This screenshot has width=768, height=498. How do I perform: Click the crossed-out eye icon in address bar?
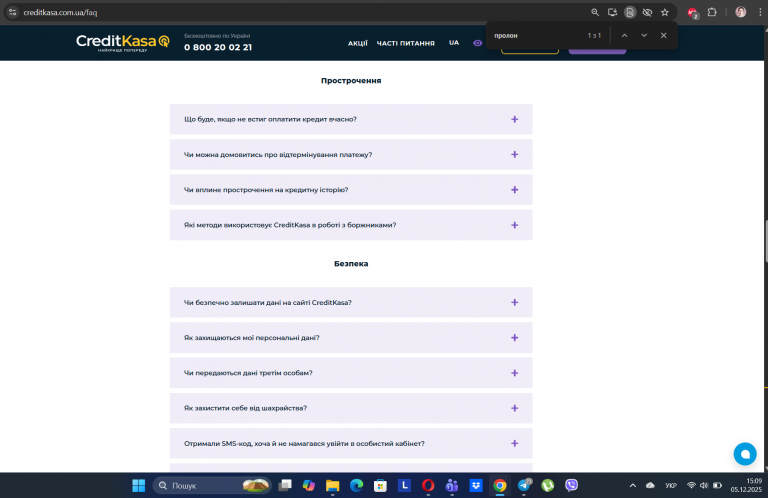click(x=647, y=12)
